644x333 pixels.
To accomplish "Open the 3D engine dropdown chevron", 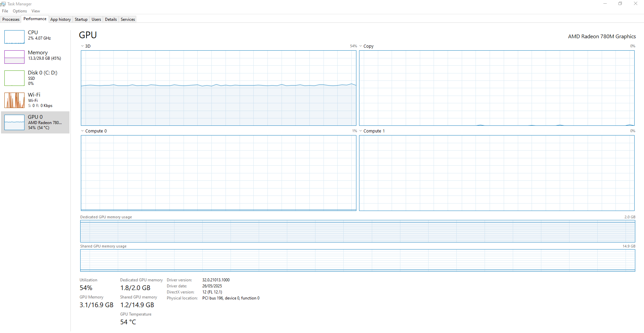I will (x=82, y=46).
